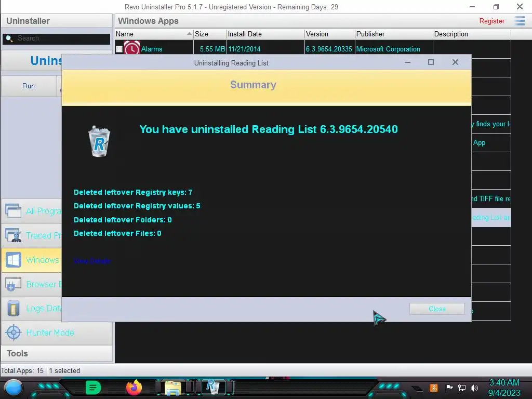Viewport: 532px width, 399px height.
Task: Open Action Center flag tray icon
Action: [449, 388]
